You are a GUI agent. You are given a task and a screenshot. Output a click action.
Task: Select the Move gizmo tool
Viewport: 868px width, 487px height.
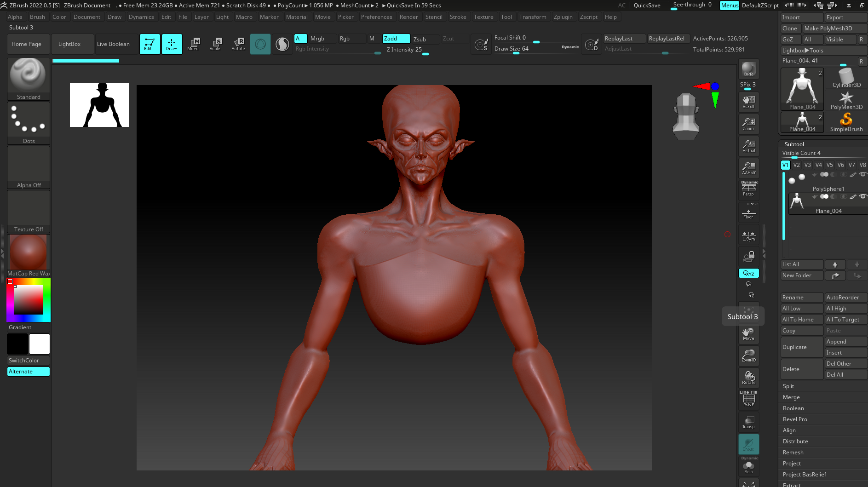tap(193, 44)
